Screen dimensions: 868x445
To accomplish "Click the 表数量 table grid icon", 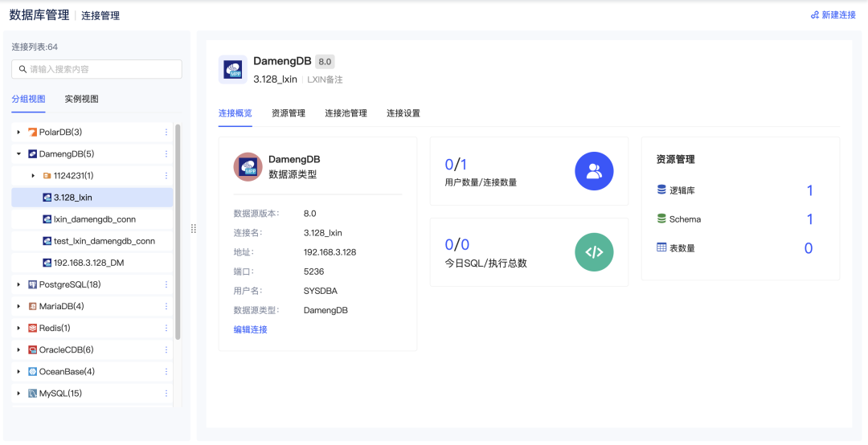I will [x=661, y=247].
